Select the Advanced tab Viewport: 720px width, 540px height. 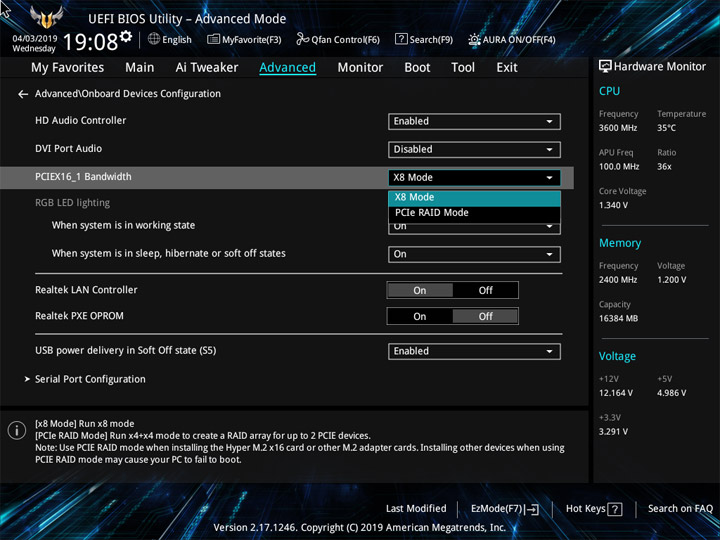click(287, 68)
